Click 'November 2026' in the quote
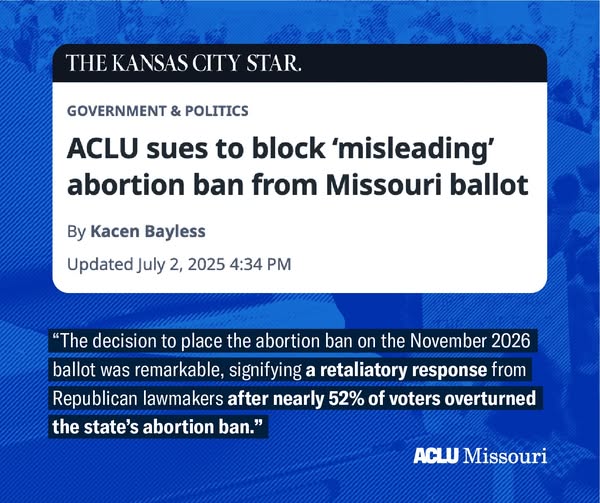Image resolution: width=600 pixels, height=503 pixels. (x=470, y=341)
